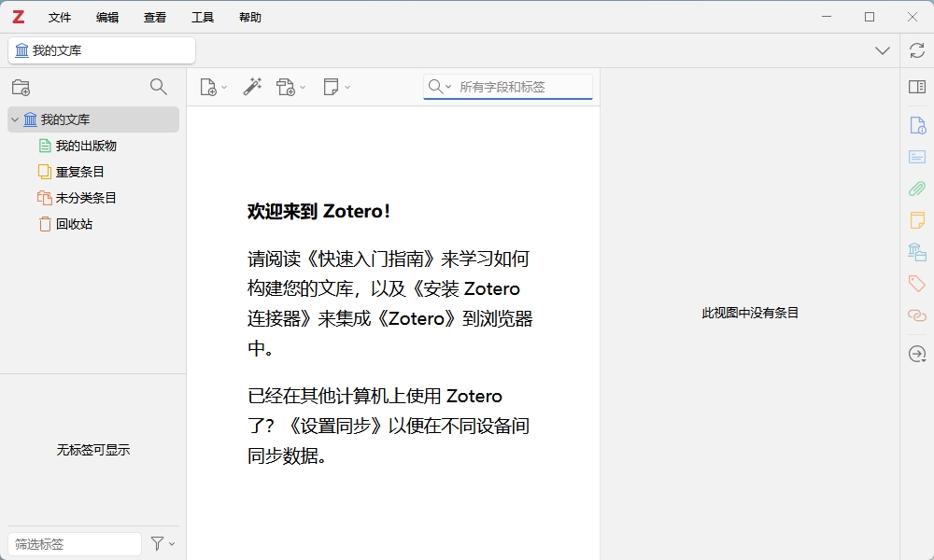Open the 工具 menu
934x560 pixels.
tap(202, 16)
